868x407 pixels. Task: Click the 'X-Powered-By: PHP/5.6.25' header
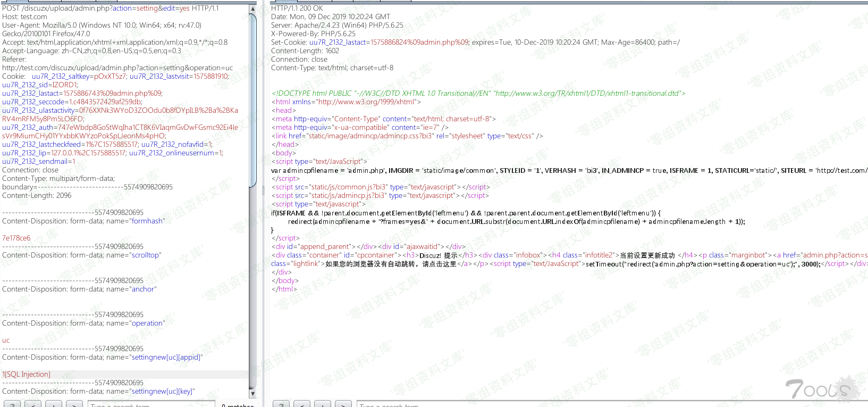click(314, 34)
